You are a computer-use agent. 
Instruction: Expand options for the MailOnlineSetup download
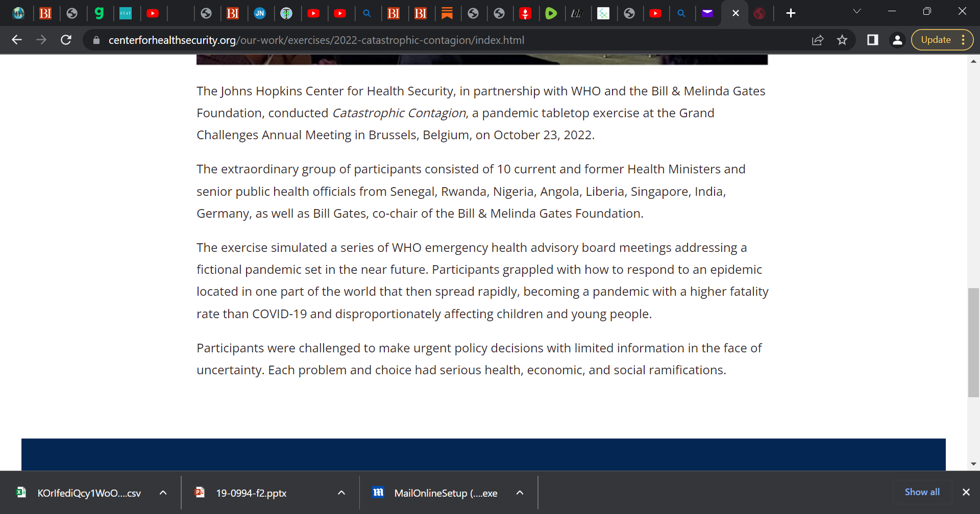(520, 493)
